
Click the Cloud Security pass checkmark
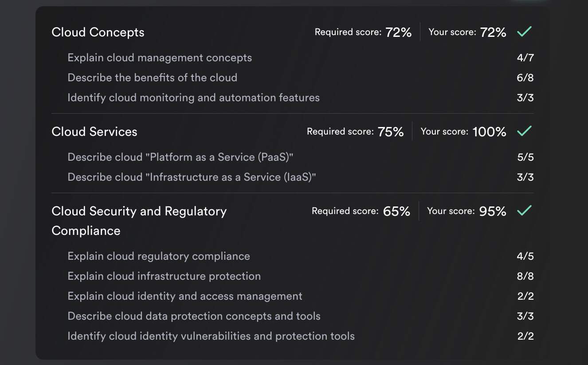tap(525, 210)
